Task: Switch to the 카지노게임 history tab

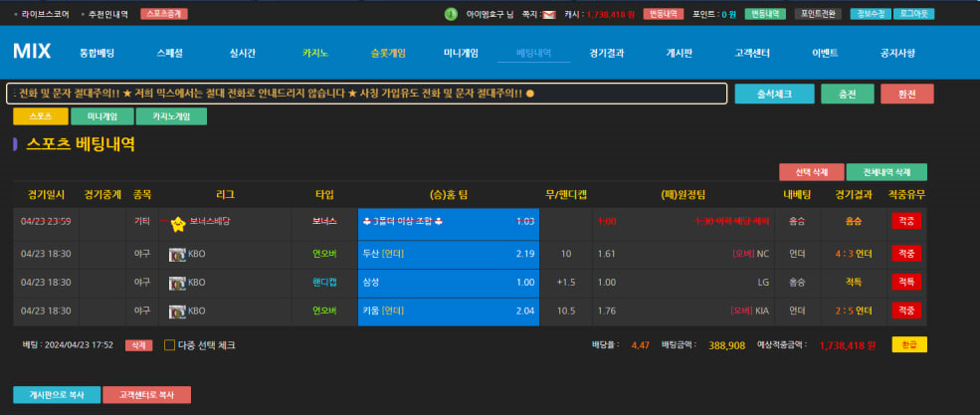Action: 171,116
